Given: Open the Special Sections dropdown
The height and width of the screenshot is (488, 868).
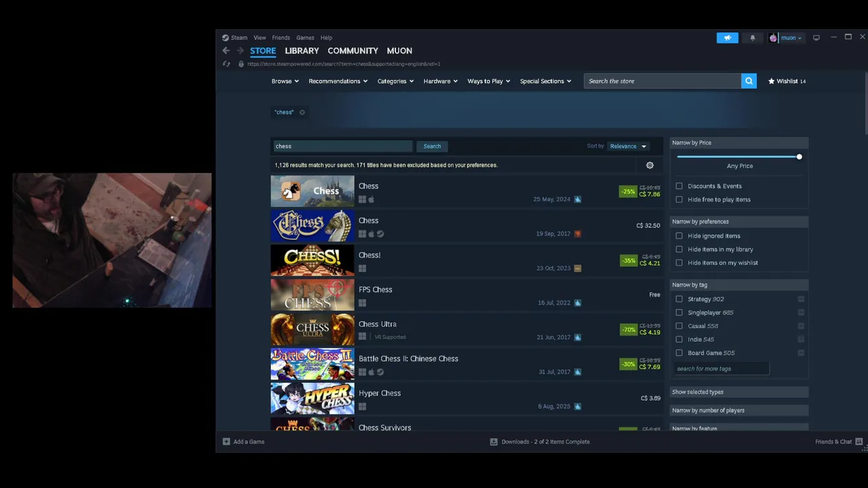Looking at the screenshot, I should pyautogui.click(x=545, y=81).
